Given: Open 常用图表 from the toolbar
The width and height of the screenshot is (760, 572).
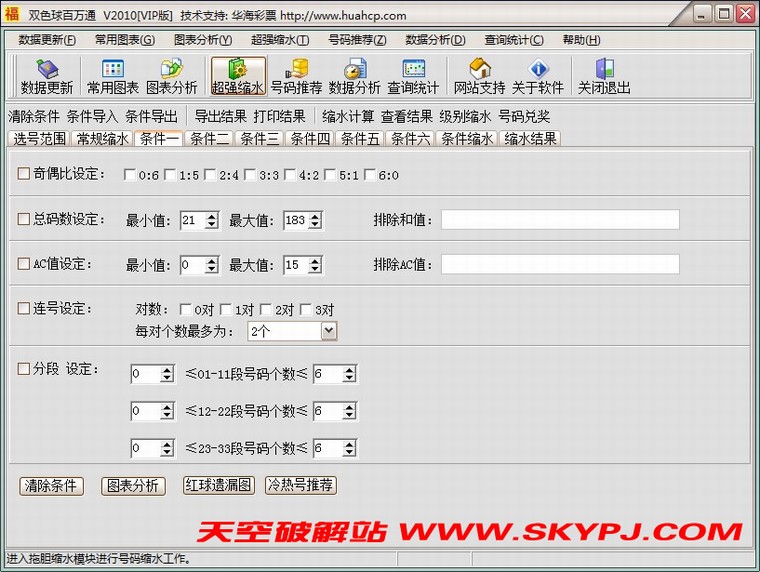Looking at the screenshot, I should tap(112, 76).
